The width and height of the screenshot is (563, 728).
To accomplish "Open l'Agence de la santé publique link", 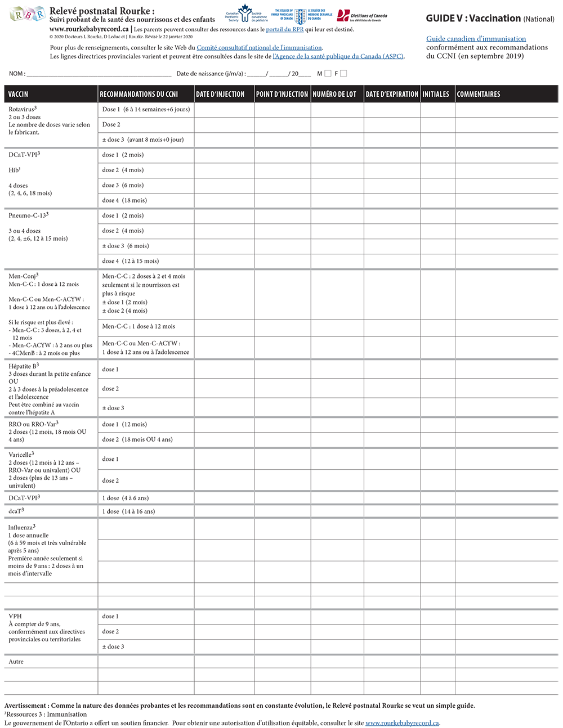I will 338,56.
